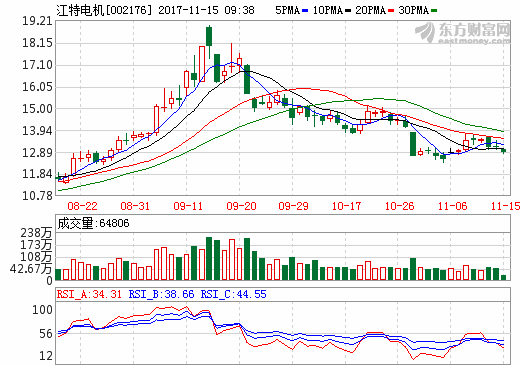This screenshot has width=520, height=365.
Task: Click the red 20PMA color marker
Action: pyautogui.click(x=391, y=11)
